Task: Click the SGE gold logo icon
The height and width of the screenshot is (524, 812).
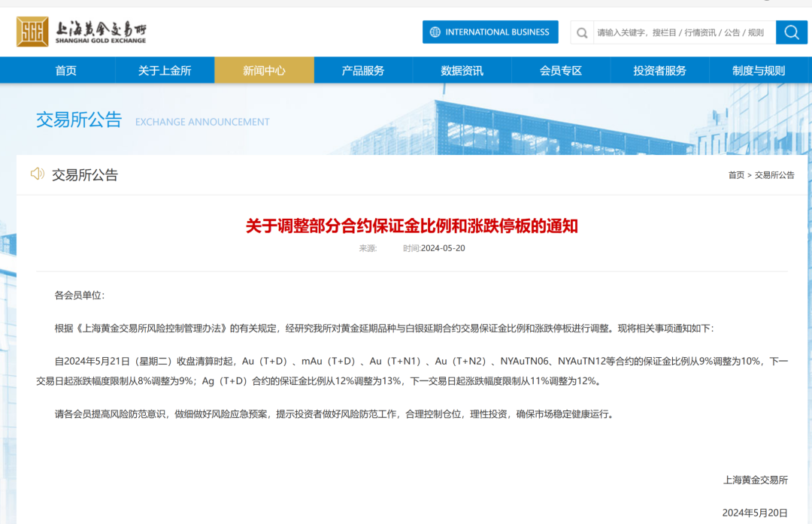Action: pyautogui.click(x=32, y=32)
